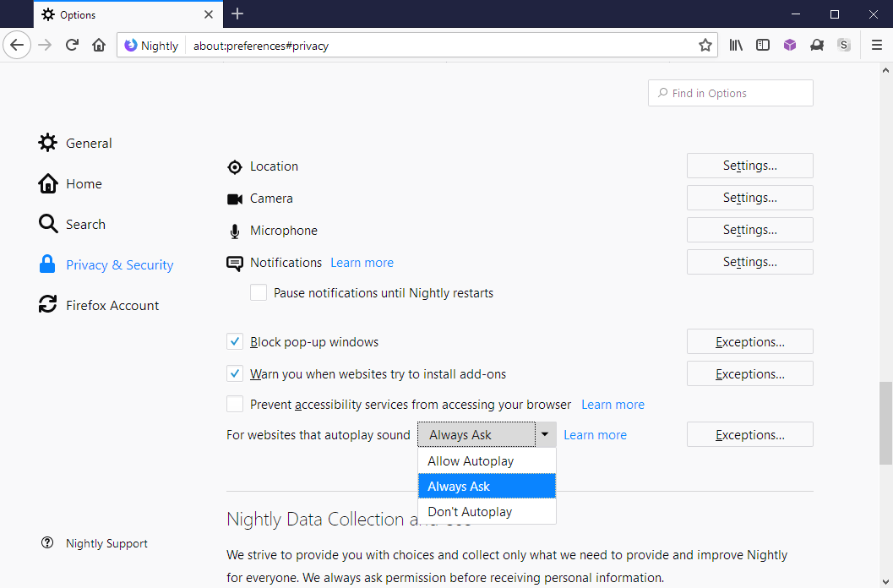Open Location Settings button
Image resolution: width=893 pixels, height=588 pixels.
(x=749, y=166)
